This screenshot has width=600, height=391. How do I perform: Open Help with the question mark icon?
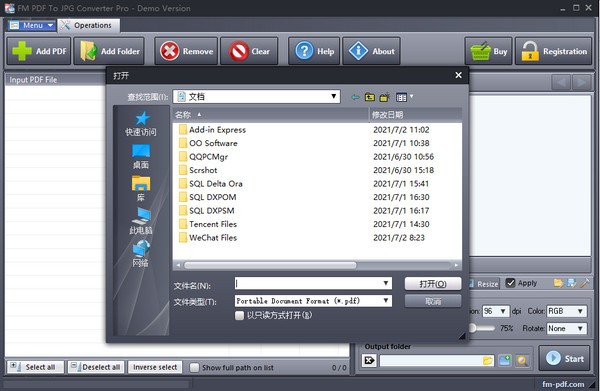[x=304, y=51]
